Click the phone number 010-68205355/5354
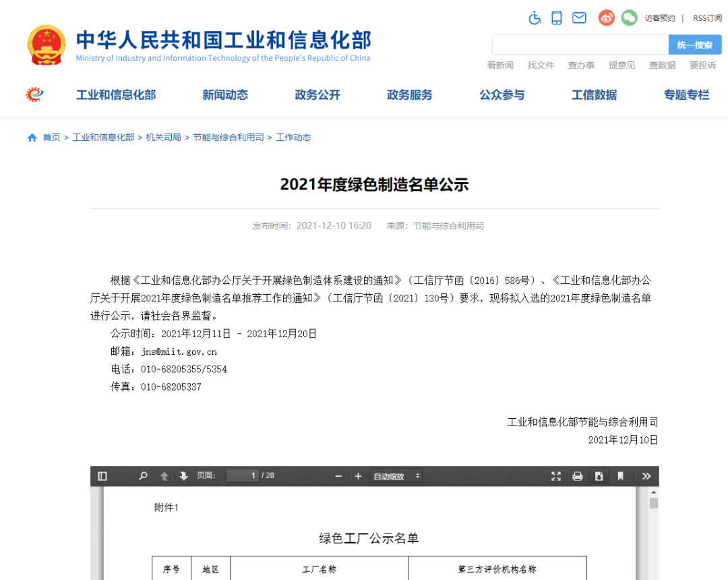The width and height of the screenshot is (728, 580). (184, 369)
